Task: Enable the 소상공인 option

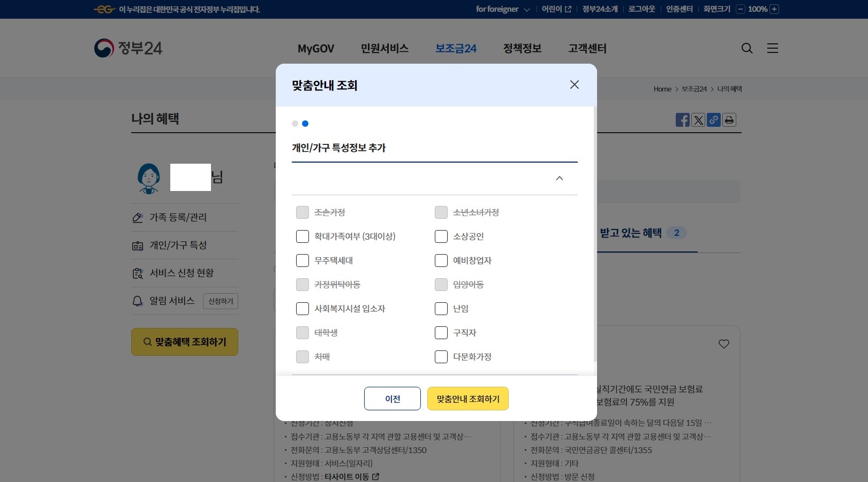Action: click(441, 236)
